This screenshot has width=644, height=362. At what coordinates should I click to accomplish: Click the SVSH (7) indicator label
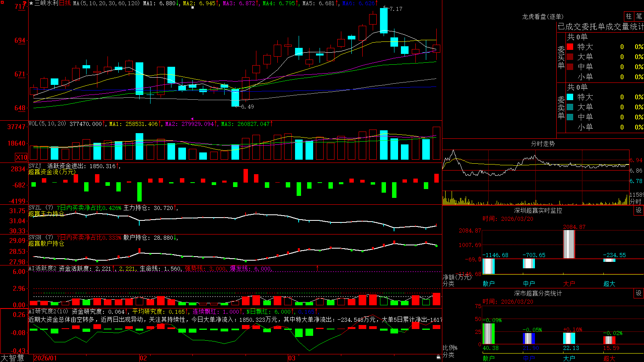coord(41,238)
